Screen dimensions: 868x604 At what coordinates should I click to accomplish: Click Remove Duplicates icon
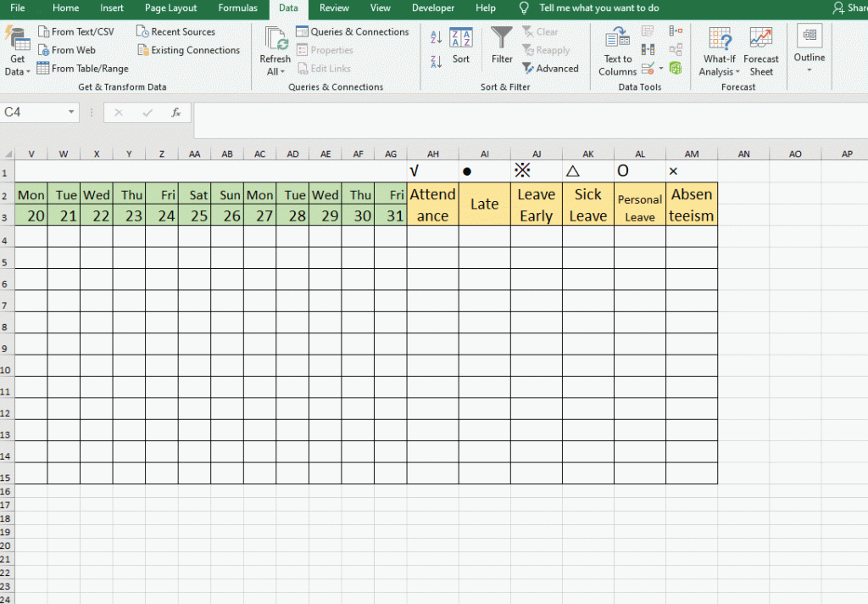coord(648,50)
